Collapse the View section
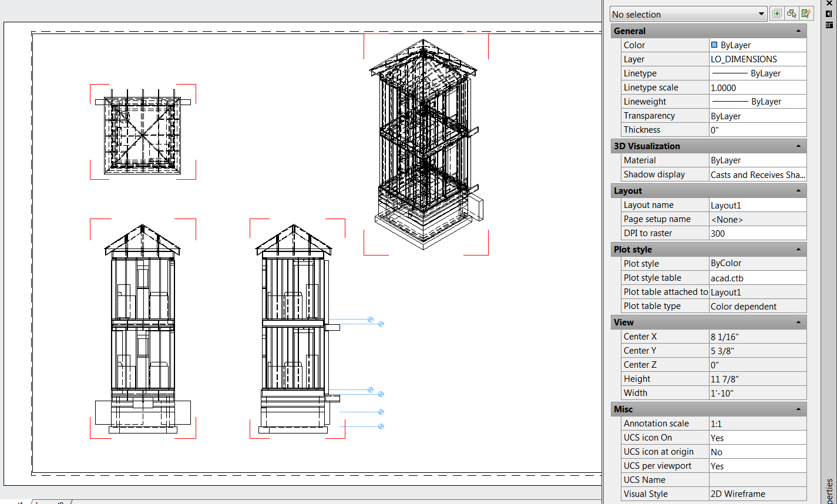 pos(798,322)
